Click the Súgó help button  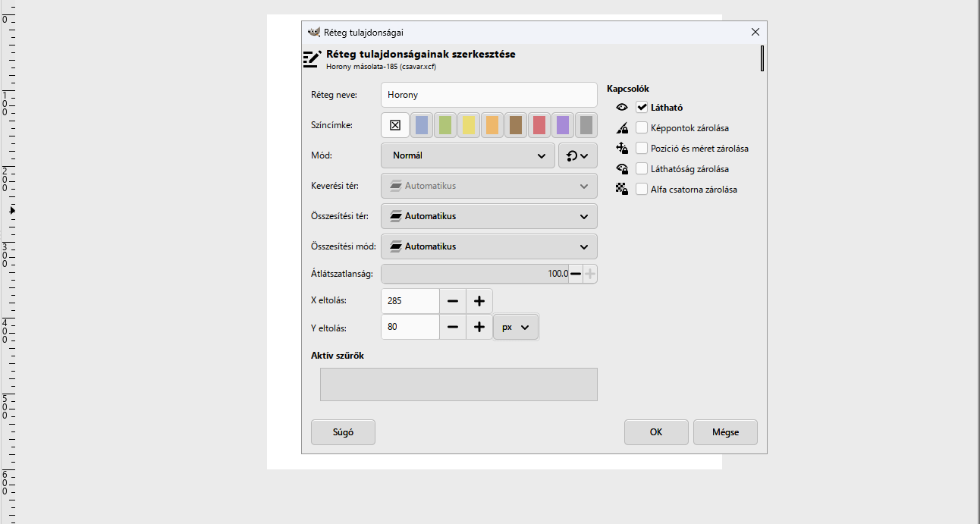(x=343, y=432)
